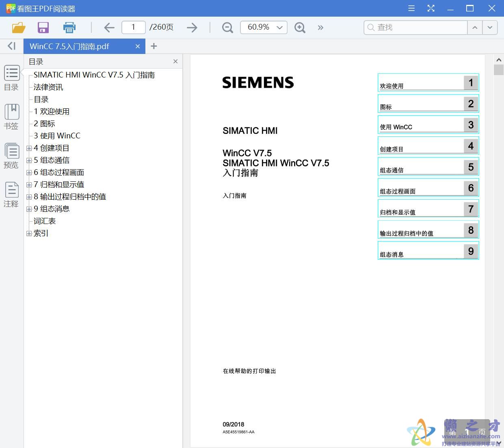The image size is (504, 448).
Task: Jump to 目录 entry in outline tree
Action: click(41, 99)
